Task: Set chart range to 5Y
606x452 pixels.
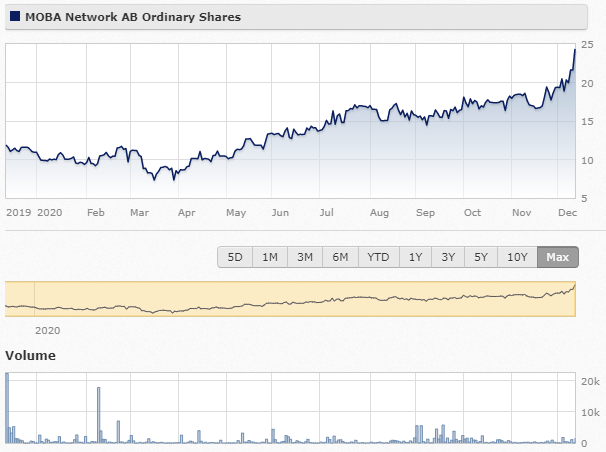Action: pos(481,257)
